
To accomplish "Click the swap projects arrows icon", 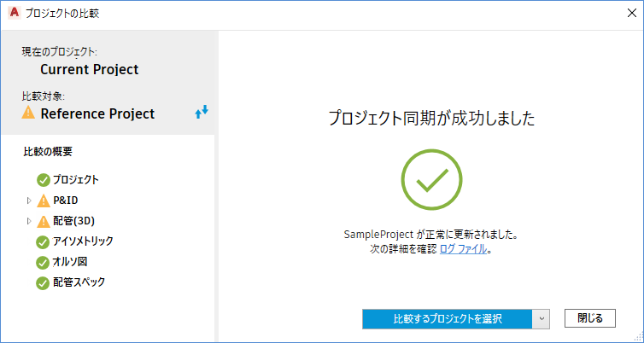I will pyautogui.click(x=202, y=112).
